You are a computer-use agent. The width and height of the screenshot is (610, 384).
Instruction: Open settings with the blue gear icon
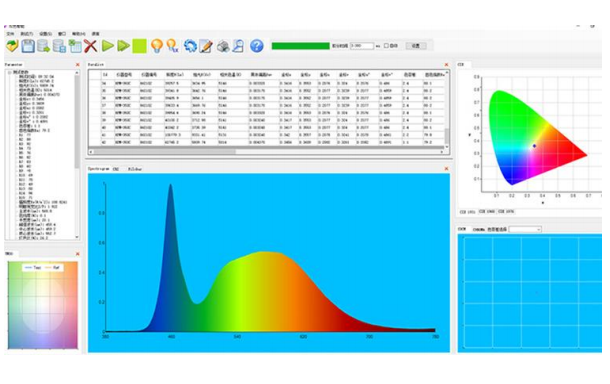[190, 46]
